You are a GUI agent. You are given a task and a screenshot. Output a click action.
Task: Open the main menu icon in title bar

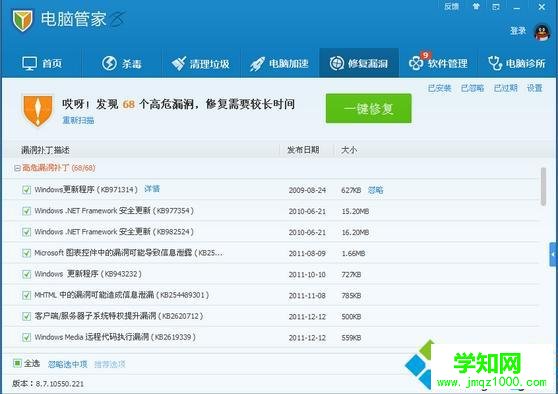(x=496, y=7)
